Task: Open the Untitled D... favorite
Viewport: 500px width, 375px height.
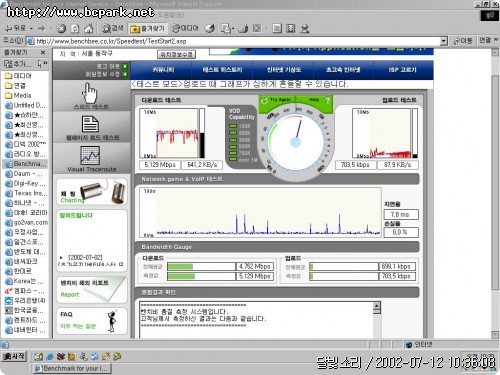Action: [x=25, y=105]
